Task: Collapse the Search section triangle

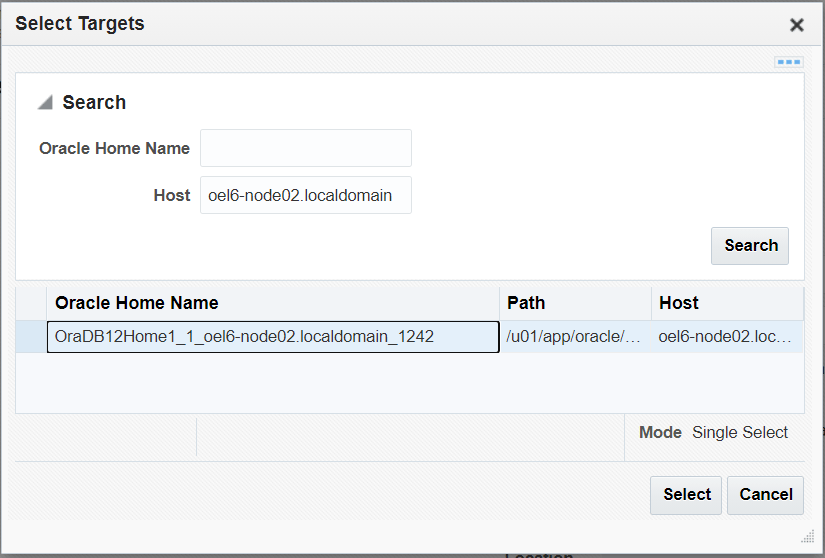Action: tap(45, 103)
